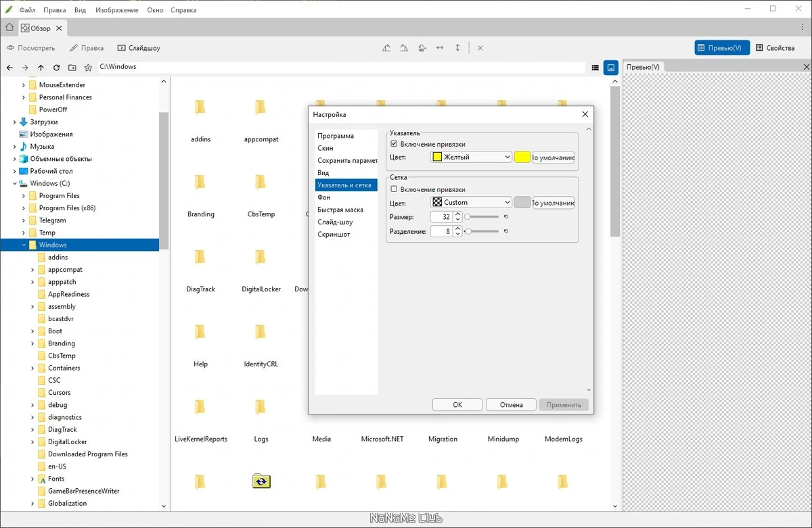Disable Указатель snapping checkbox
The image size is (812, 528).
pos(394,144)
